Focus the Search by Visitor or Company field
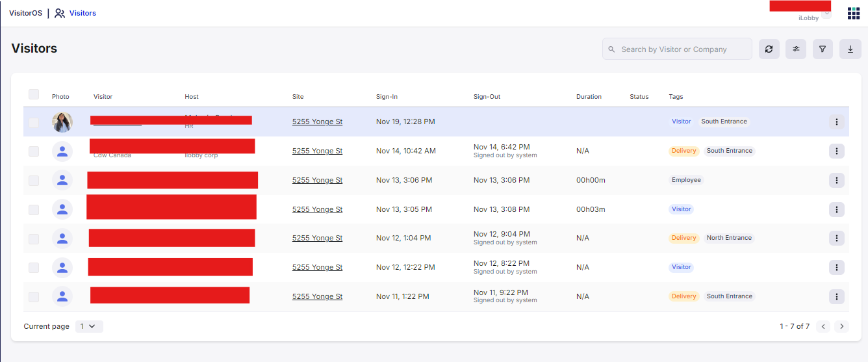 tap(679, 49)
